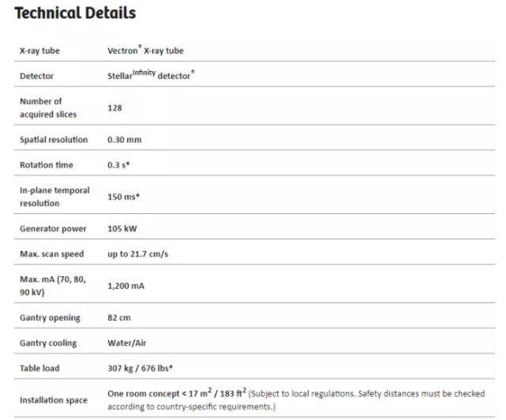Click the 128 slices value
Screen dimensions: 506x420
pyautogui.click(x=114, y=108)
